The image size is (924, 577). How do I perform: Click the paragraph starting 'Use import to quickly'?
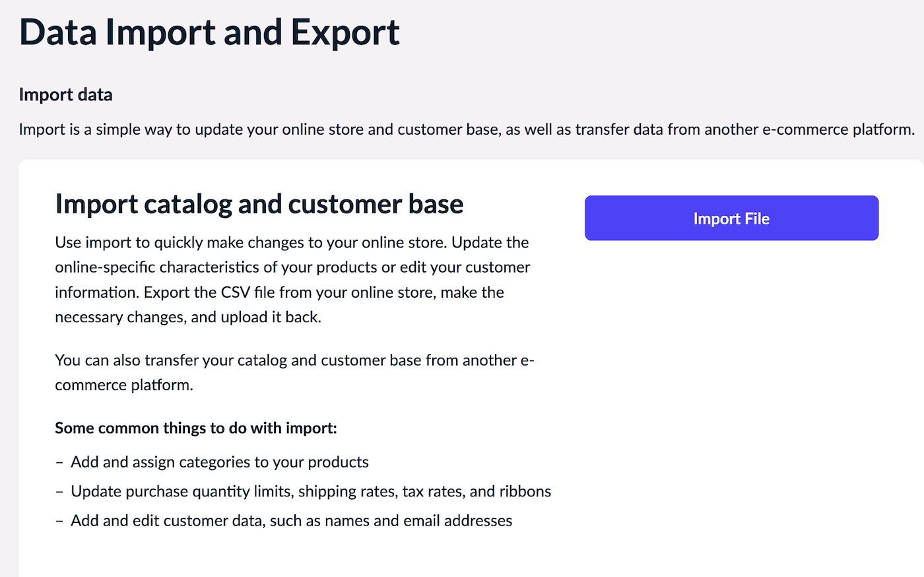pyautogui.click(x=292, y=243)
